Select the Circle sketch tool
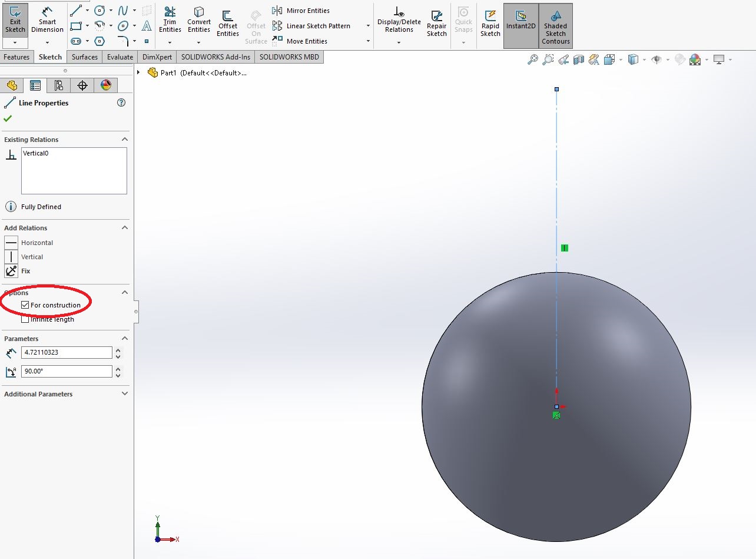This screenshot has height=559, width=756. pyautogui.click(x=99, y=10)
